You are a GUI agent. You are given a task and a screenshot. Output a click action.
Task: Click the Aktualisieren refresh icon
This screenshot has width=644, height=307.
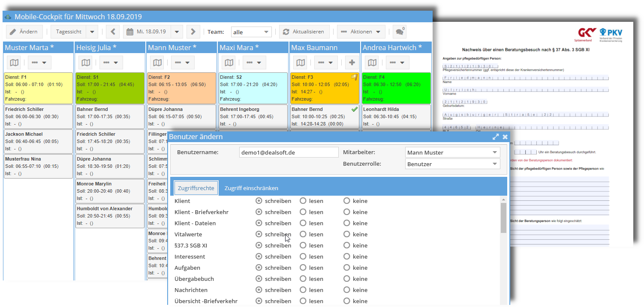click(287, 31)
